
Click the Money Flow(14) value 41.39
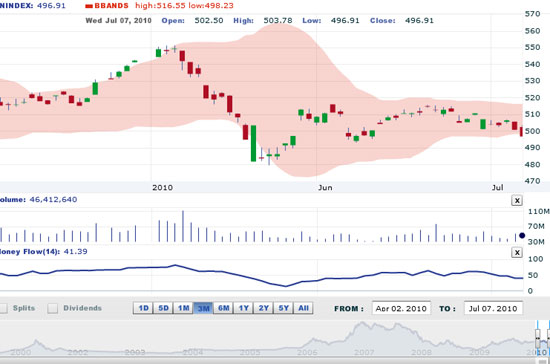click(x=75, y=251)
